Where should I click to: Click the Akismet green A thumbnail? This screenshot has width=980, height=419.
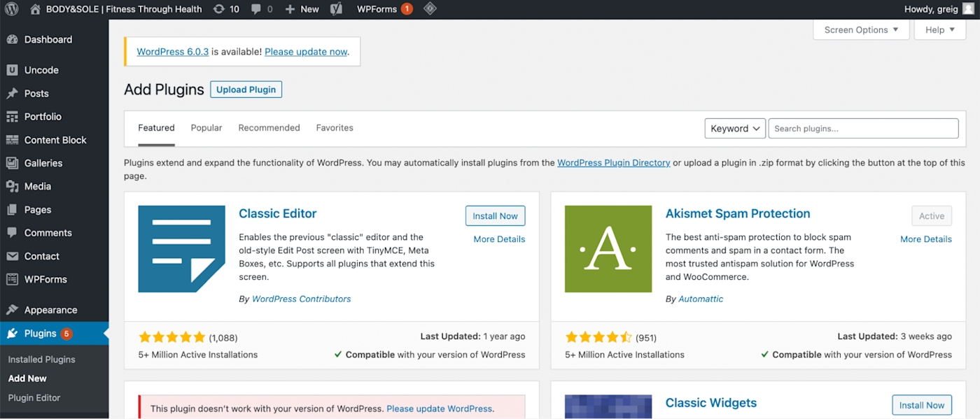click(x=608, y=248)
